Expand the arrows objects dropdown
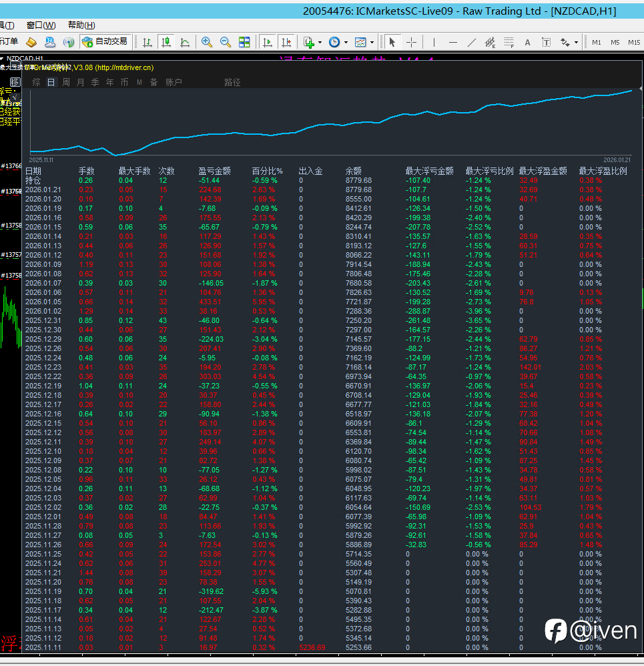Viewport: 644px width, 666px height. (576, 43)
